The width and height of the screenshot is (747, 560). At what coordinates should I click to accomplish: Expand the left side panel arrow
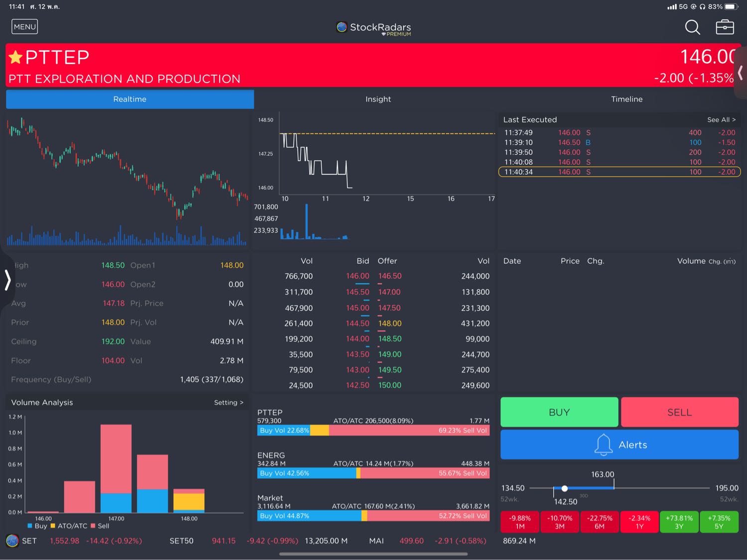click(7, 280)
